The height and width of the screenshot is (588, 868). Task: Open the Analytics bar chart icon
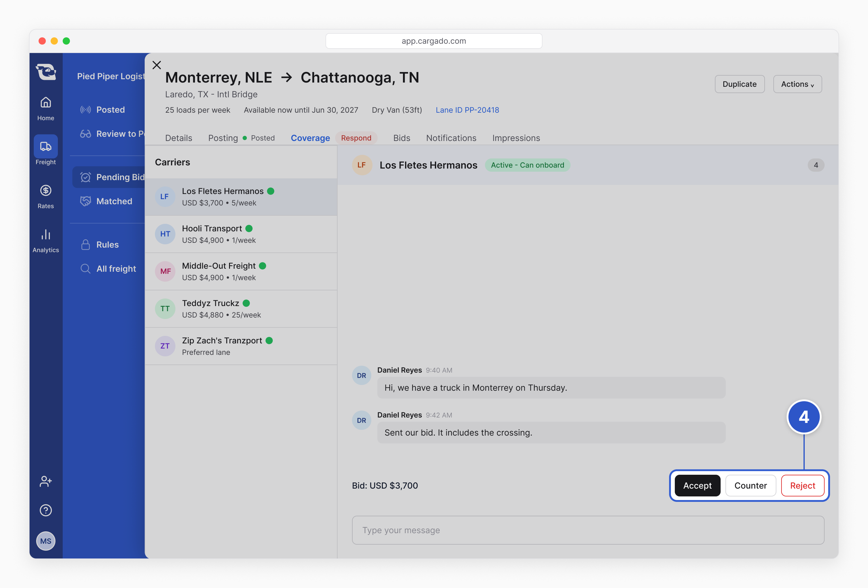(x=46, y=235)
